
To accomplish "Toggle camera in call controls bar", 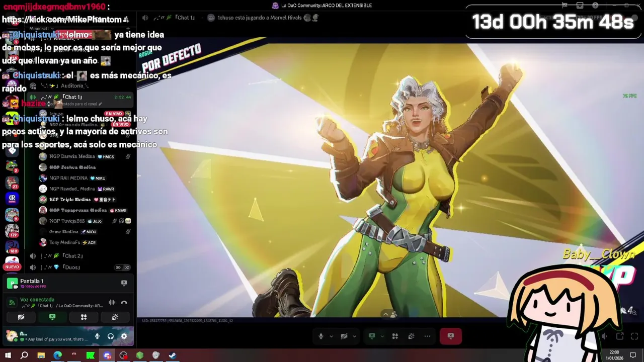I will pos(344,336).
